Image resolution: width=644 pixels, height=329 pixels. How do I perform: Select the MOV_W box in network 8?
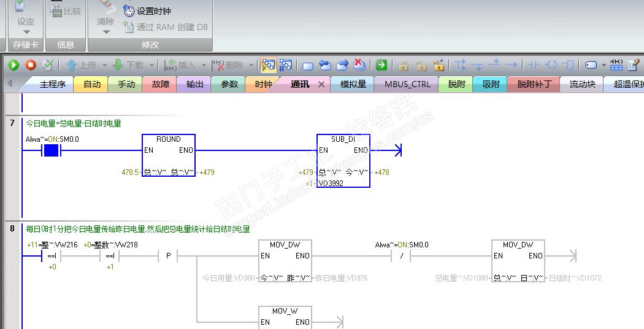coord(285,317)
